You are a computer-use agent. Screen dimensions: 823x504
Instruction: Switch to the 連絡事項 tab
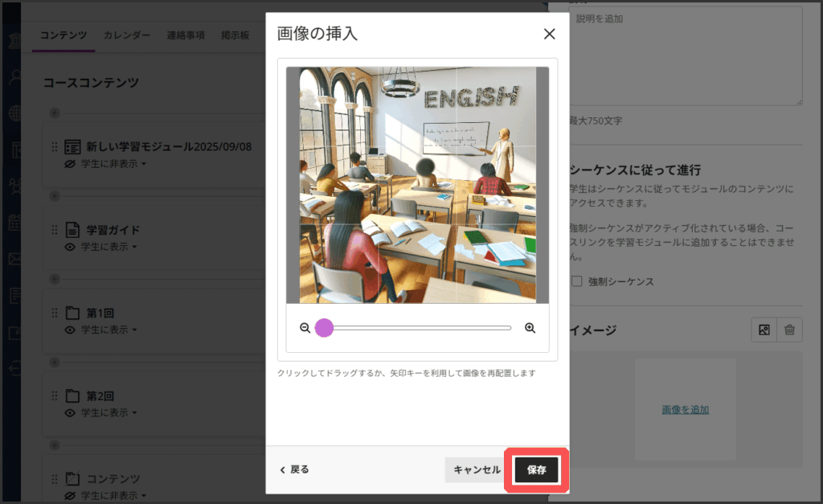pos(186,35)
